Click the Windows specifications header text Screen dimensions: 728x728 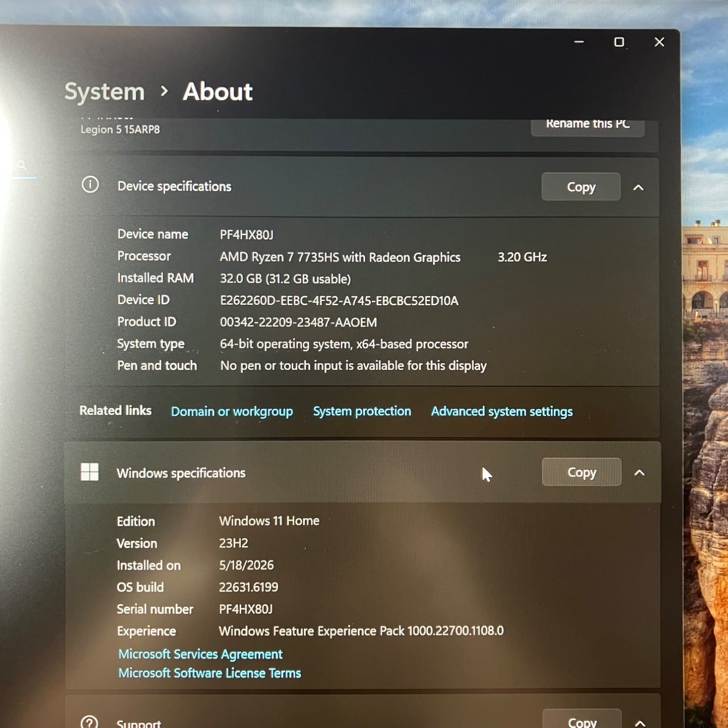[x=181, y=473]
